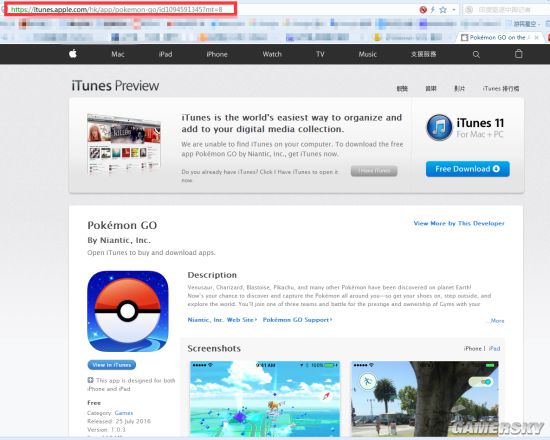
Task: Click the red blocker icon in address bar
Action: point(423,10)
